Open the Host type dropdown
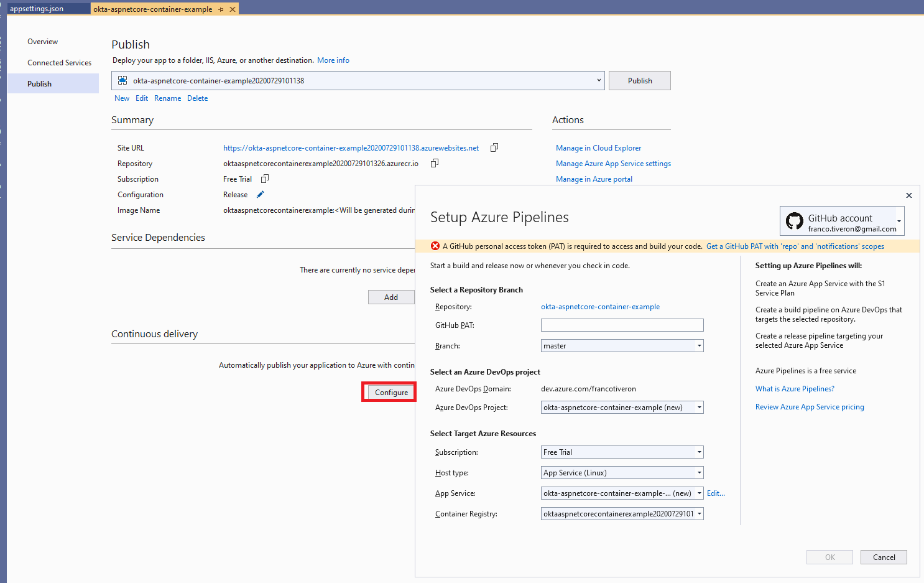 click(699, 473)
